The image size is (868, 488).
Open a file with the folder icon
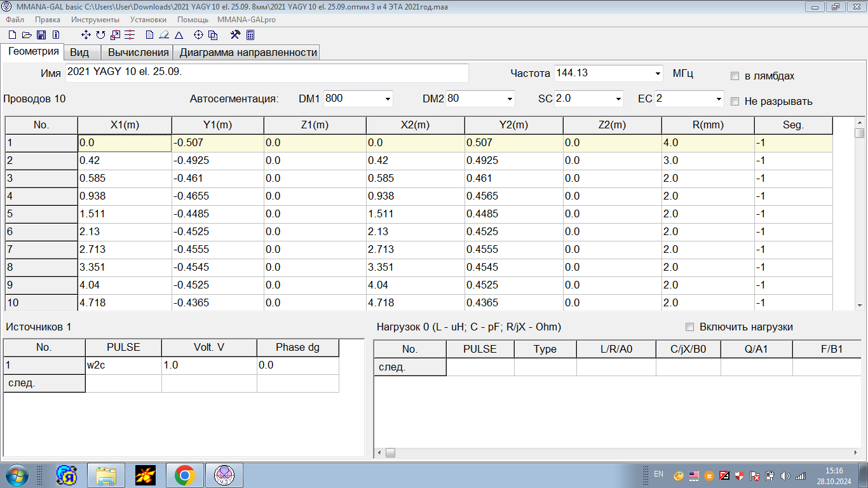[x=27, y=35]
